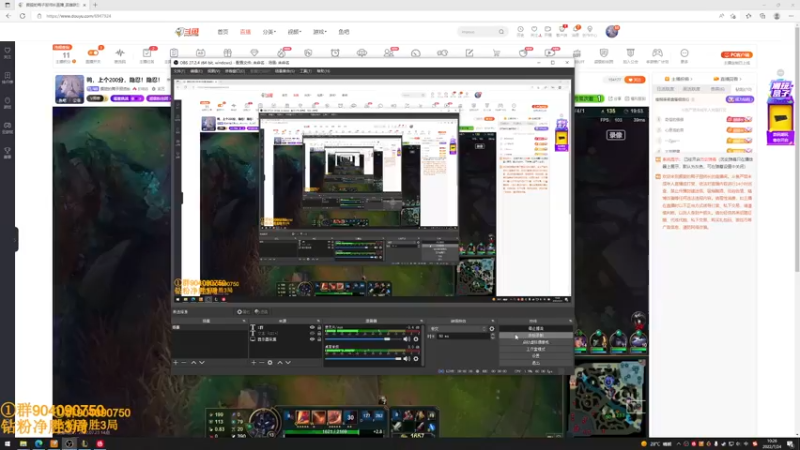Viewport: 800px width, 450px height.
Task: Expand the 视频 dropdown in Douyu navigation
Action: 294,32
